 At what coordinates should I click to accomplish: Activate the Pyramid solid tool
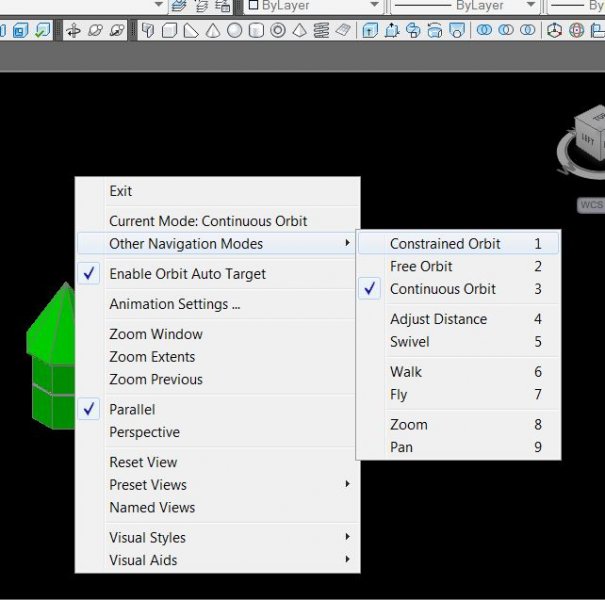(299, 30)
